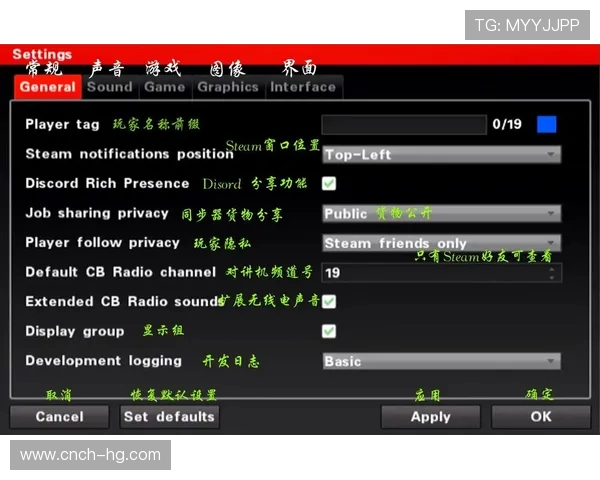Toggle the Discord Rich Presence checkbox

(x=329, y=184)
